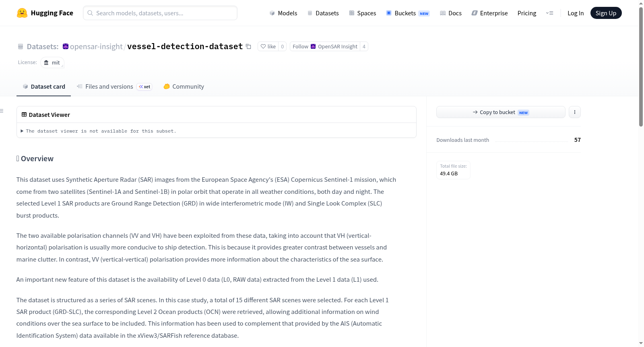Click the follower count 4

(x=364, y=46)
